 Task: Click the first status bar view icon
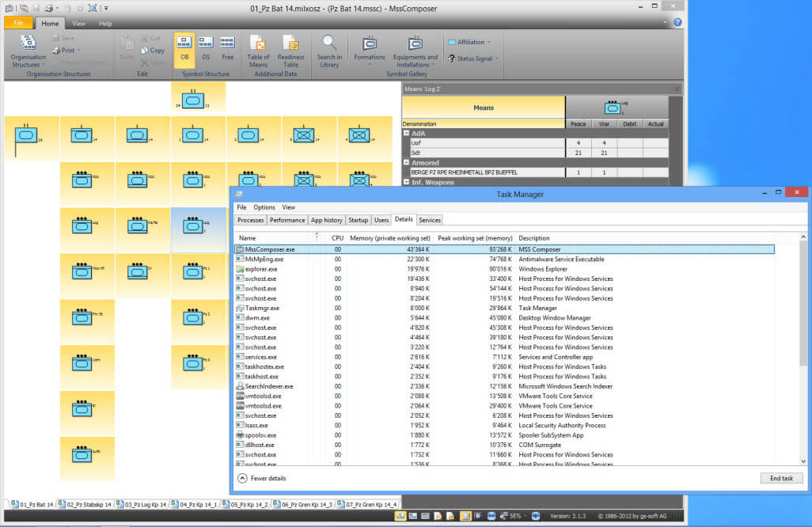[x=400, y=516]
